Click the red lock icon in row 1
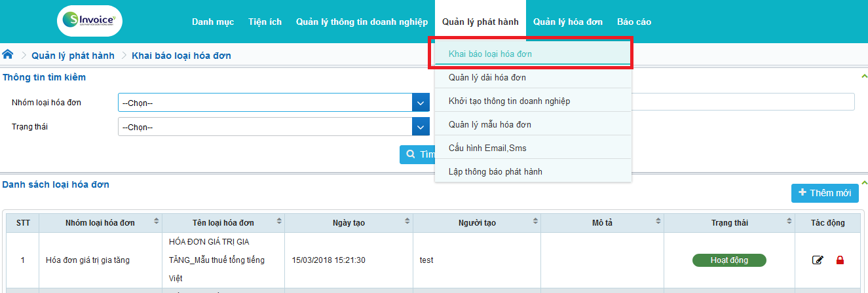The width and height of the screenshot is (868, 293). 840,260
